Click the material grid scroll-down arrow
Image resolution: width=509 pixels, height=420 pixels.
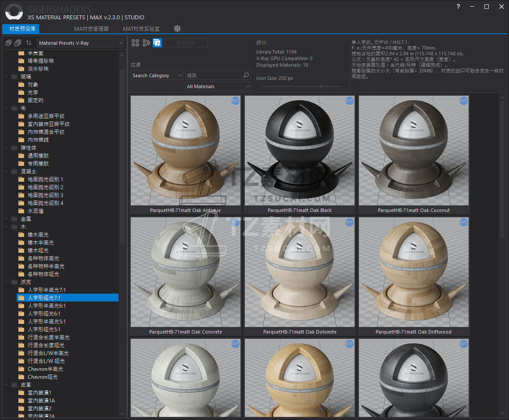tap(502, 413)
